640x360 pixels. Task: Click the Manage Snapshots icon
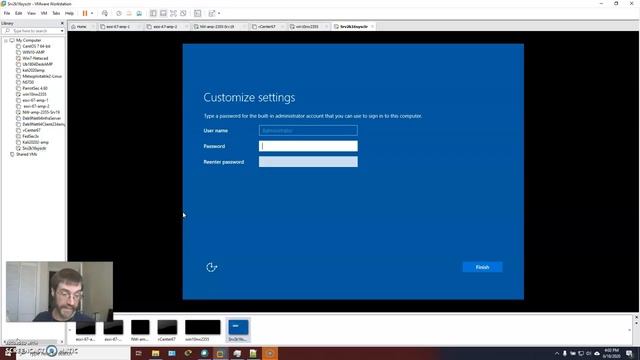coord(139,13)
